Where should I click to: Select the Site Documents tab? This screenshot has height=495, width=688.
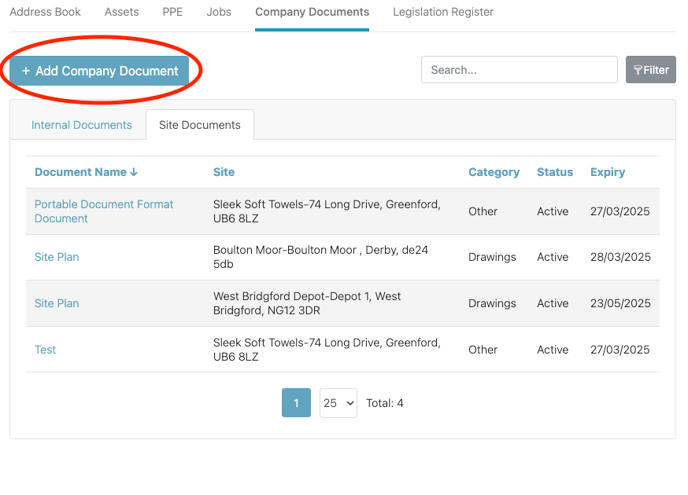(200, 125)
